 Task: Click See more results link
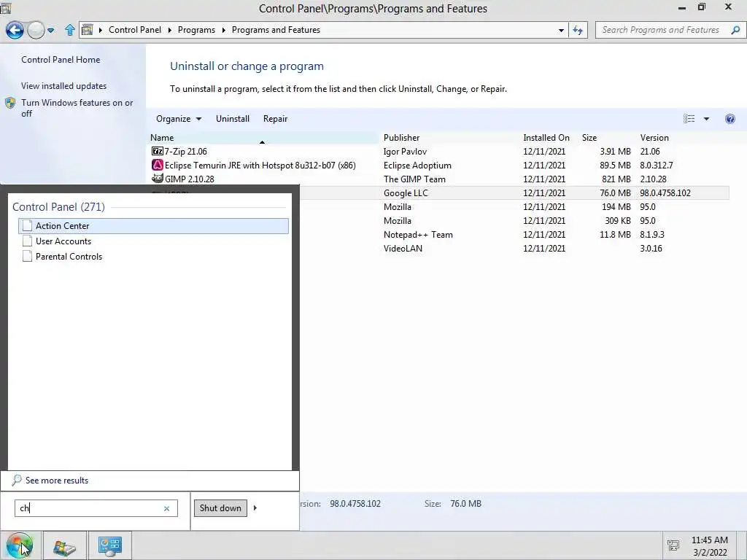[57, 480]
